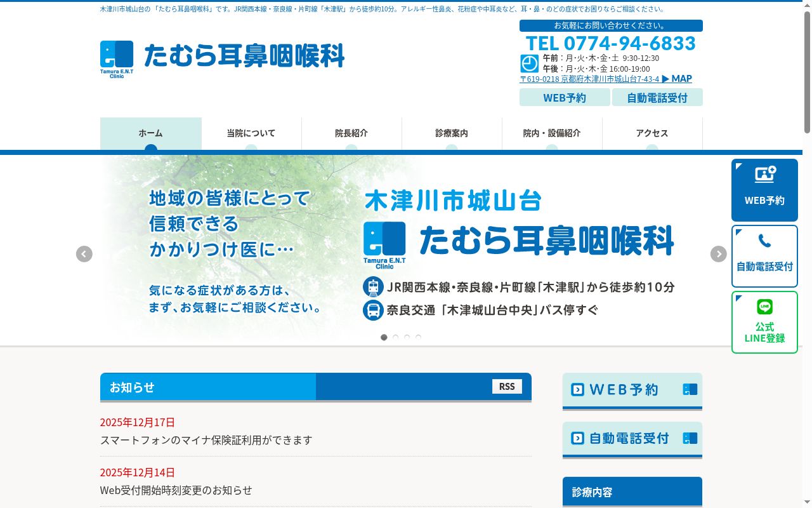This screenshot has height=508, width=812.
Task: Select the third slider pagination dot
Action: point(407,337)
